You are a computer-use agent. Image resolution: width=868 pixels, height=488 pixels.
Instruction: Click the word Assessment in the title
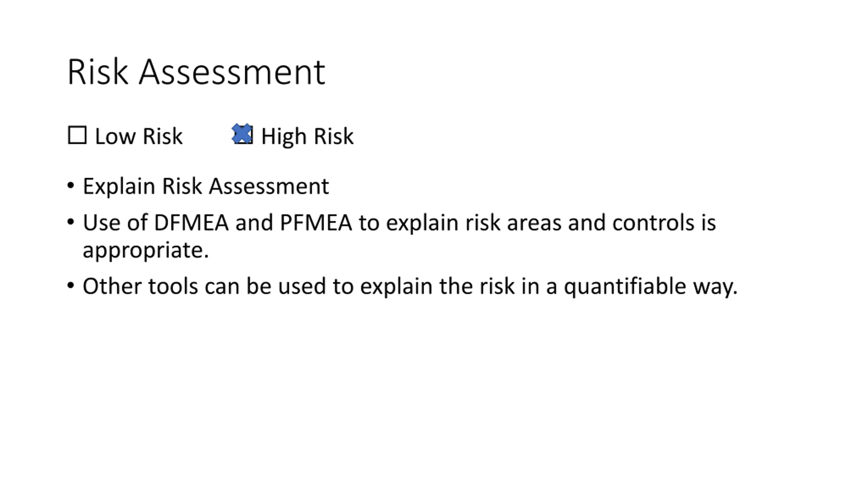pyautogui.click(x=232, y=72)
